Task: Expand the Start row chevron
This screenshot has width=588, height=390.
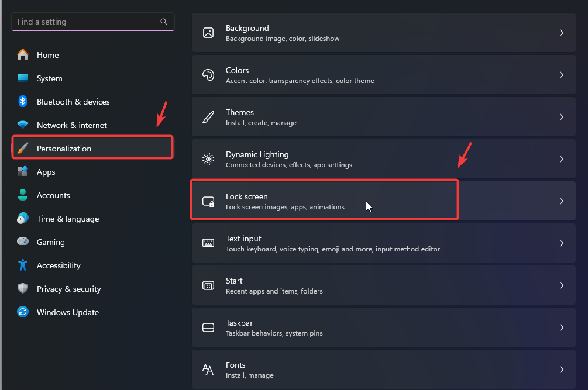Action: coord(562,285)
